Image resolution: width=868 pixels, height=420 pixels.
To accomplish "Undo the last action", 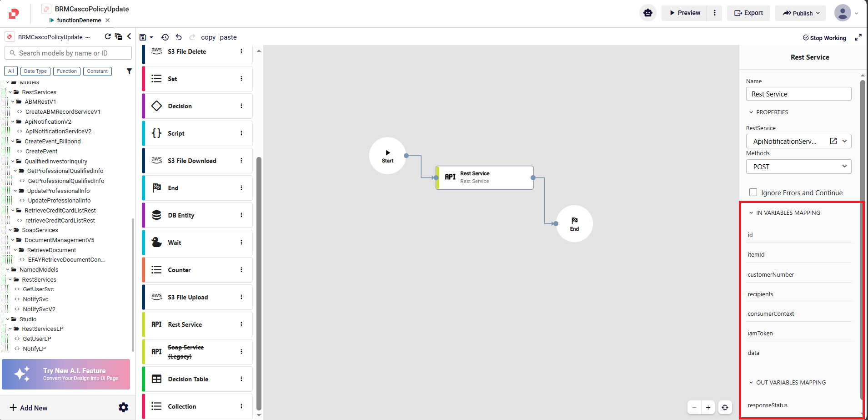I will 179,37.
